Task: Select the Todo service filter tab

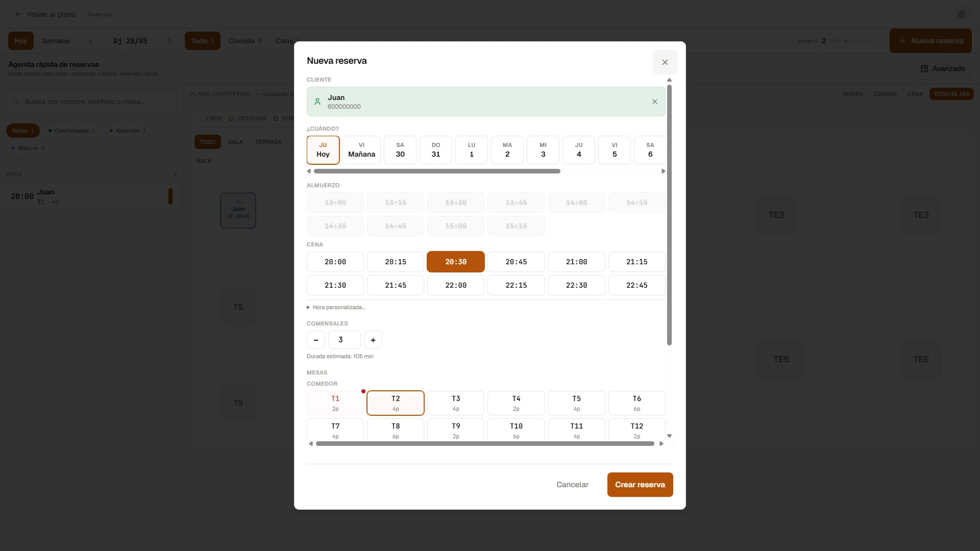Action: click(x=203, y=41)
